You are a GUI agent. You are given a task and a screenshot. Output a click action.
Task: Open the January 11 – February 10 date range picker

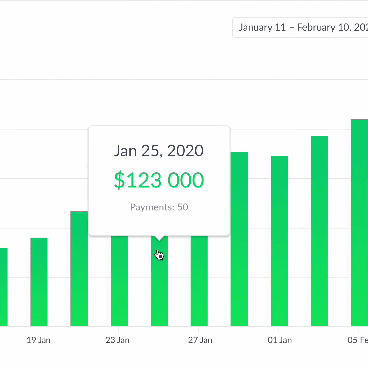coord(300,27)
